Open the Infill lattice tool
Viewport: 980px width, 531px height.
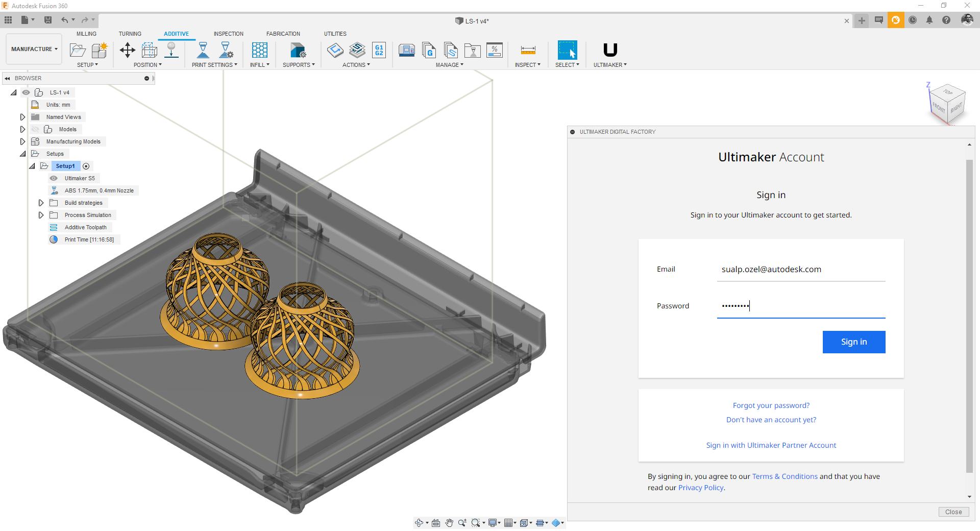pos(259,50)
